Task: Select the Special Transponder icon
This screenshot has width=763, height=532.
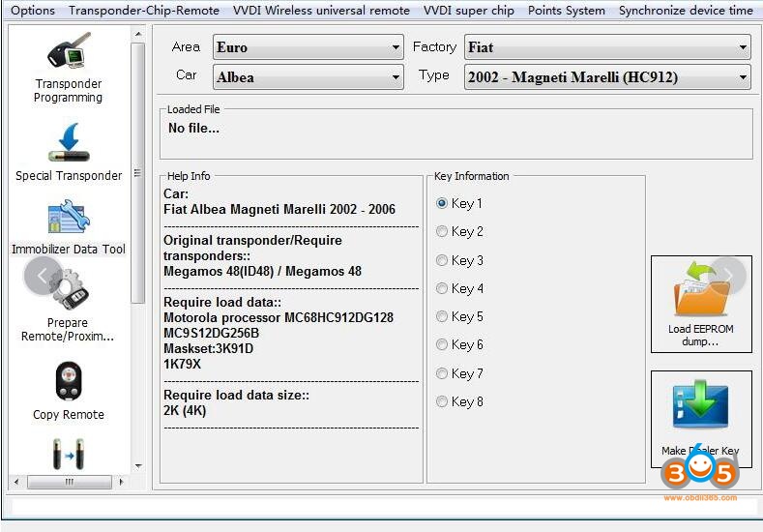Action: pos(69,142)
